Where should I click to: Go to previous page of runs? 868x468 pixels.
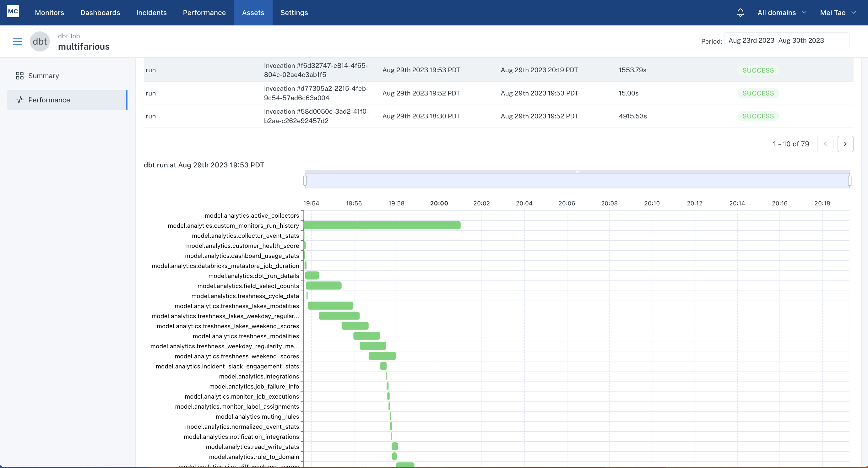point(825,144)
